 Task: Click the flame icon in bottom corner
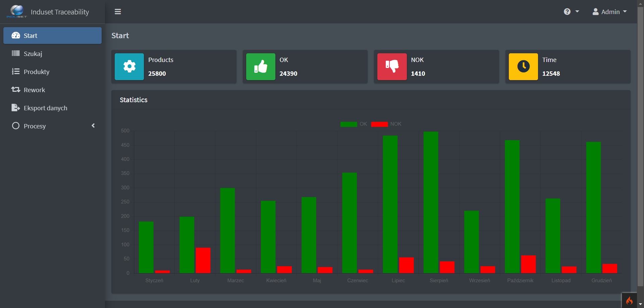pyautogui.click(x=629, y=301)
